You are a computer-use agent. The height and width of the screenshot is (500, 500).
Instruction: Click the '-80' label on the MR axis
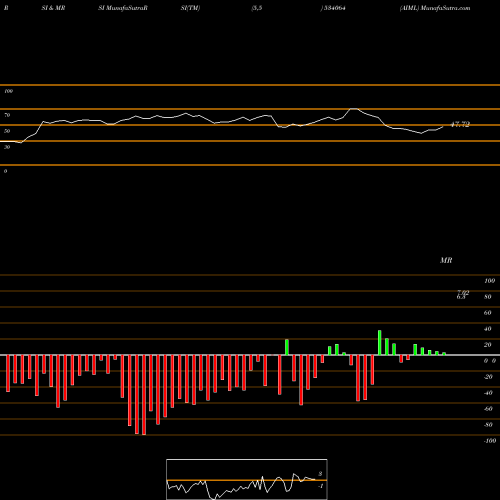[488, 425]
